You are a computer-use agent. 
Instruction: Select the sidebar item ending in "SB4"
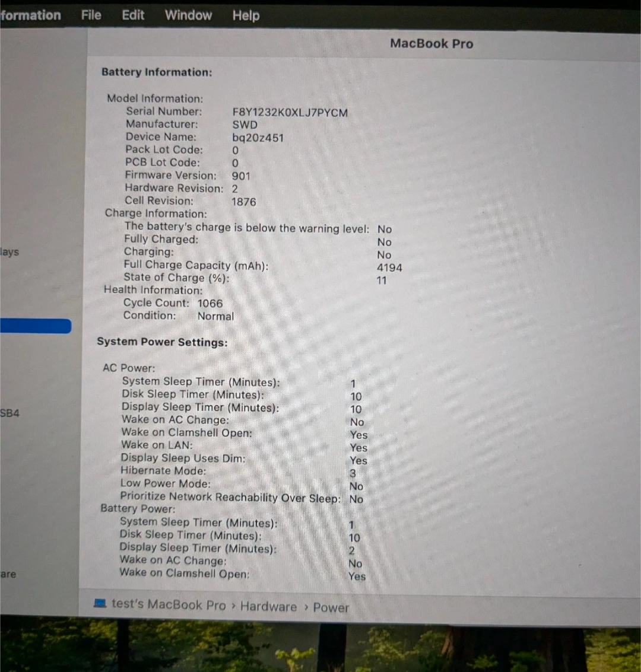(10, 413)
